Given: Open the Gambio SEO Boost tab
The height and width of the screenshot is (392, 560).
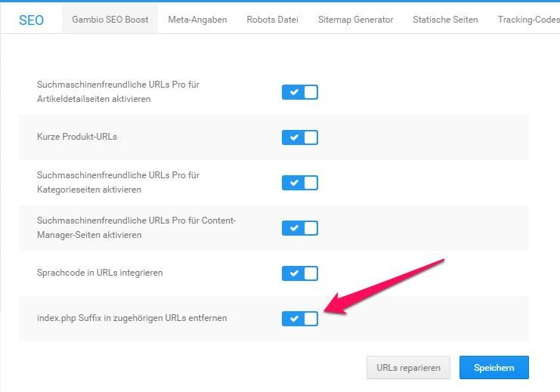Looking at the screenshot, I should pos(110,20).
